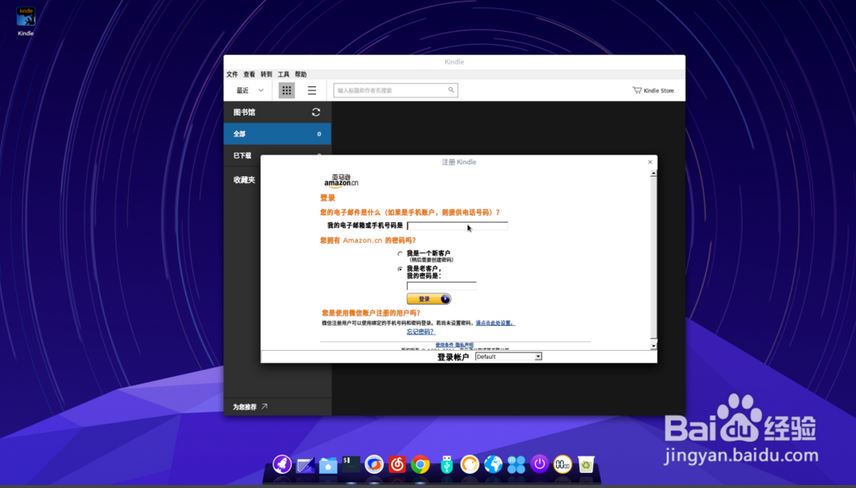Click the yellow 登录 button
Viewport: 856px width, 488px height.
pyautogui.click(x=429, y=299)
